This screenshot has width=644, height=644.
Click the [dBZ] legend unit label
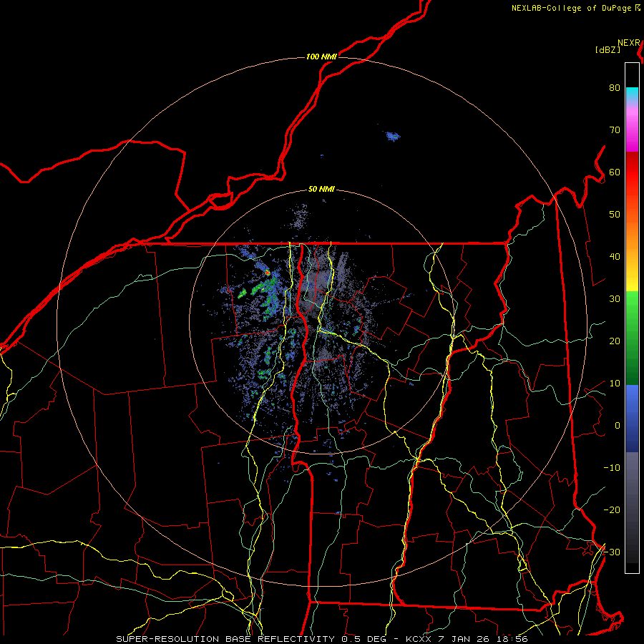point(608,50)
